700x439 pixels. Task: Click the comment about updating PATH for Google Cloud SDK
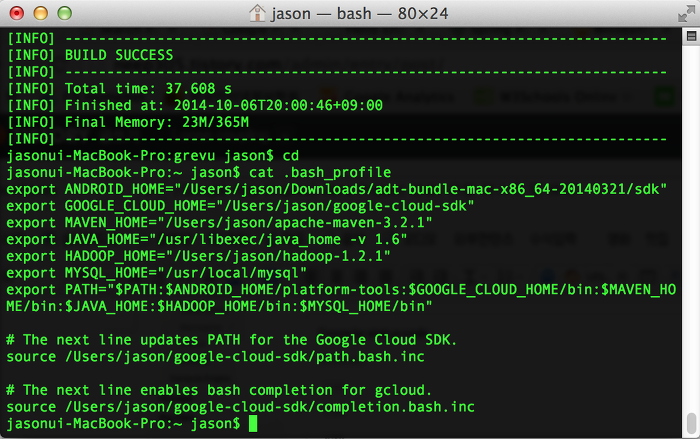(232, 340)
